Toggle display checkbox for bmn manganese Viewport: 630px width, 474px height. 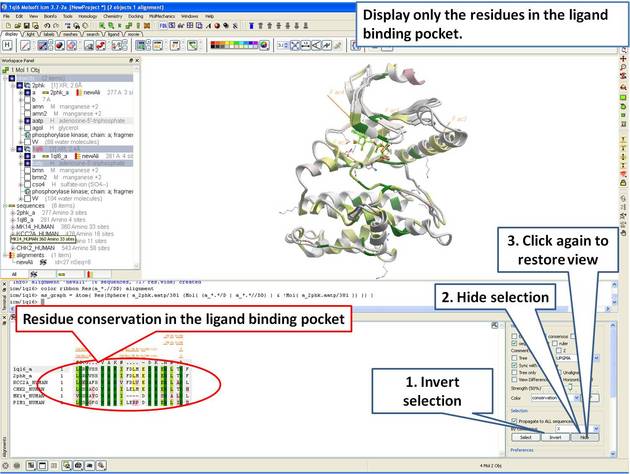[x=27, y=170]
